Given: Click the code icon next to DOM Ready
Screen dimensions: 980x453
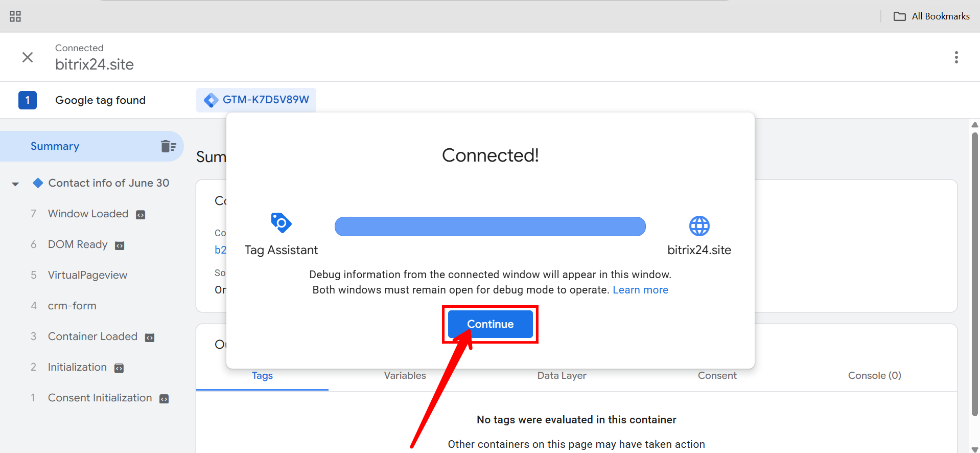Looking at the screenshot, I should [120, 245].
